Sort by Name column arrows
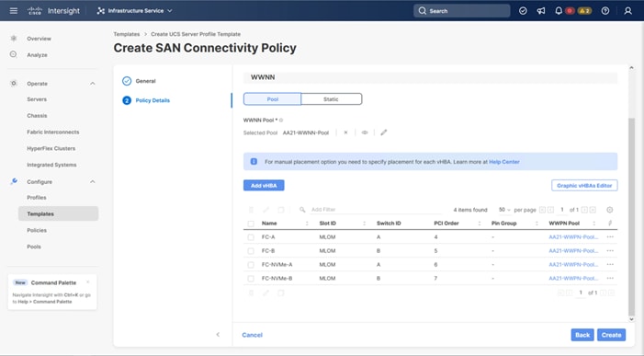 (x=307, y=224)
